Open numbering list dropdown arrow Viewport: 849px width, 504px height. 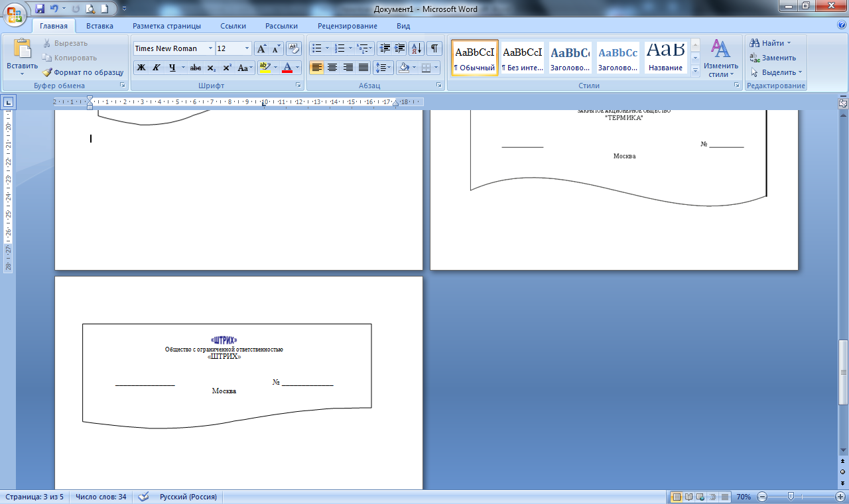tap(350, 48)
